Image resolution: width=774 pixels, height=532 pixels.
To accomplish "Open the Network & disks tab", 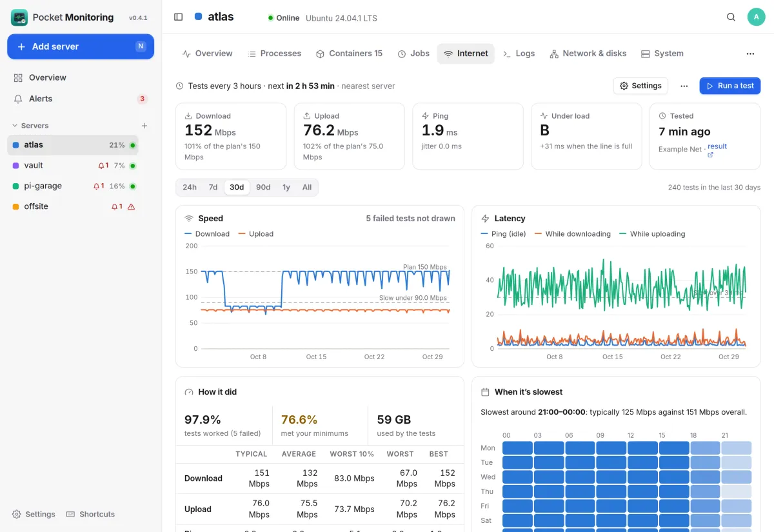I will [x=588, y=54].
